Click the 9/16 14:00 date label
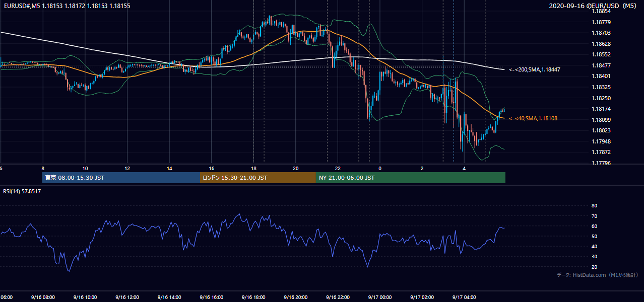Image resolution: width=644 pixels, height=302 pixels. (169, 297)
